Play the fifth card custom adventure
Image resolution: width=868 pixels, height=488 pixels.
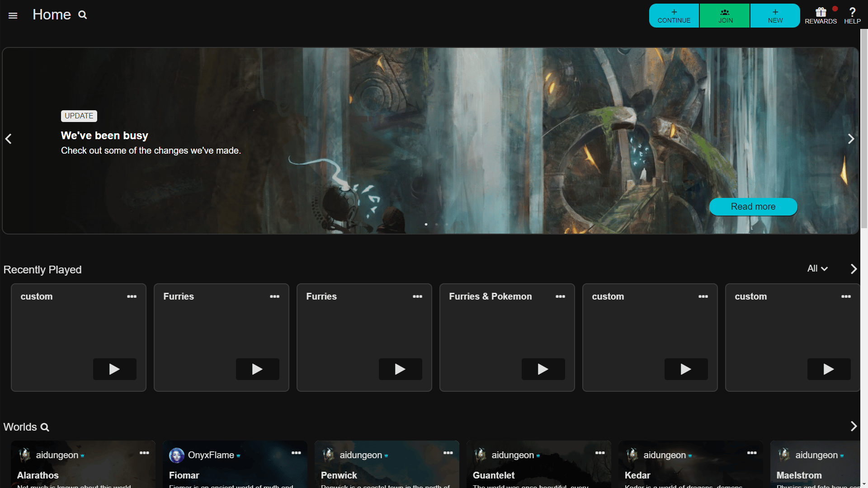click(686, 369)
